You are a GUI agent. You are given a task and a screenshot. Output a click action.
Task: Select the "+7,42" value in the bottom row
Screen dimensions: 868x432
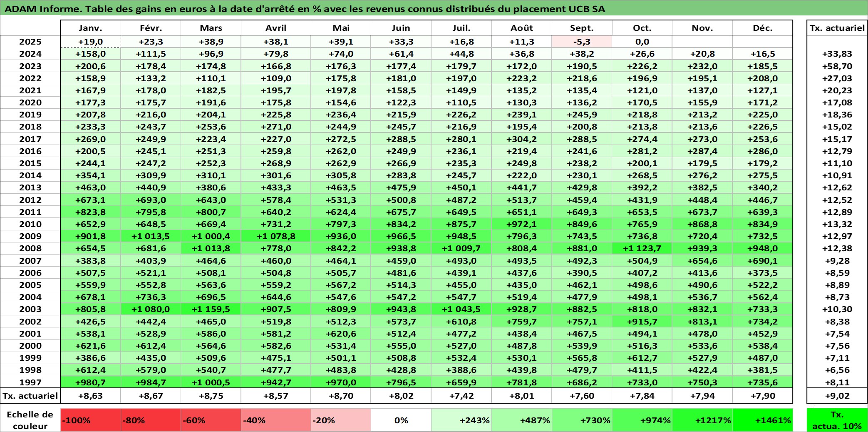coord(461,396)
